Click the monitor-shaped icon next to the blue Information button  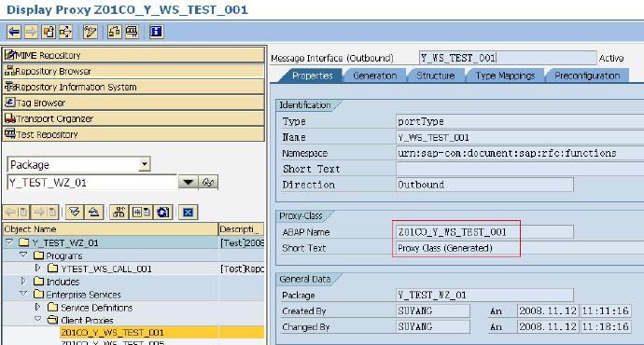click(132, 32)
